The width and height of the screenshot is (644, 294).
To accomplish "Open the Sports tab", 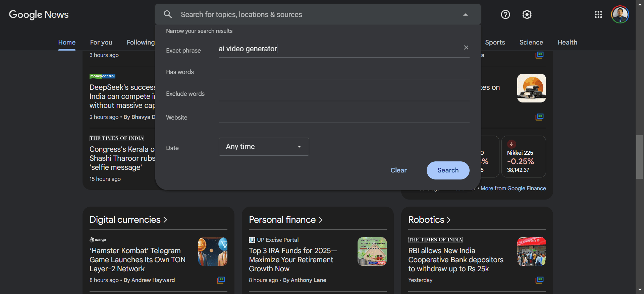I will [x=495, y=42].
